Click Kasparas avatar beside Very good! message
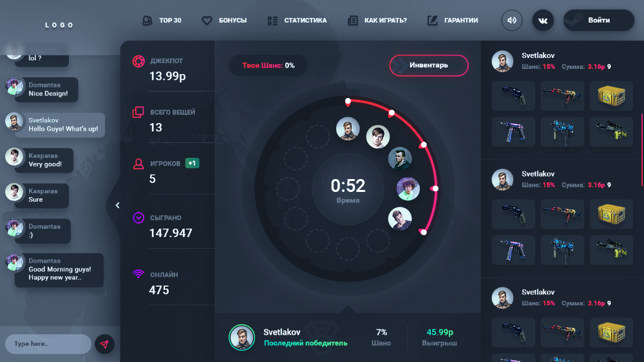644x362 pixels. coord(14,157)
